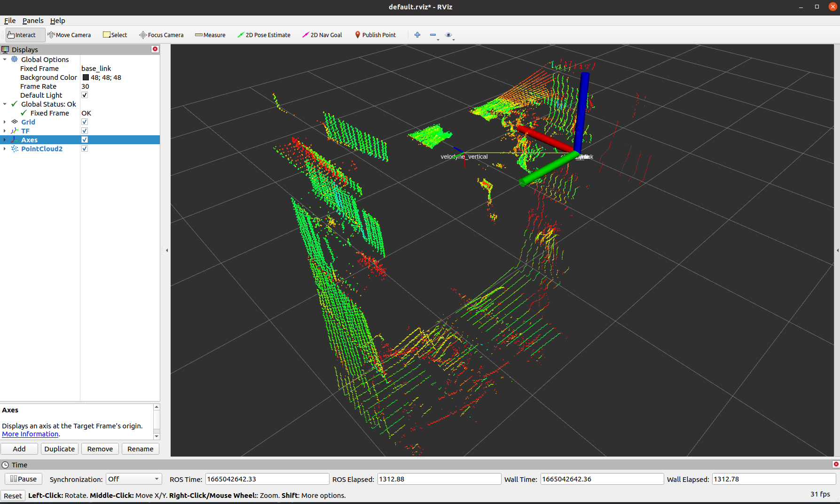Activate 2D Pose Estimate tool
The image size is (840, 504).
pyautogui.click(x=264, y=35)
